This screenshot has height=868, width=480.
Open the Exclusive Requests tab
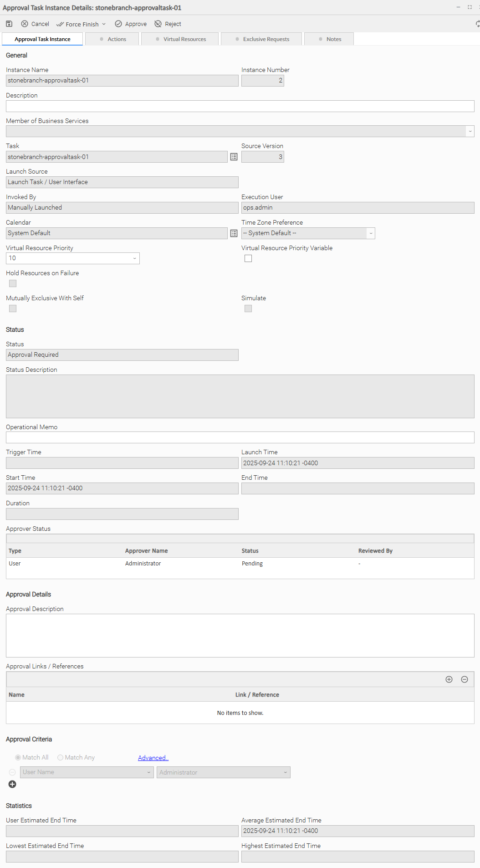point(262,39)
